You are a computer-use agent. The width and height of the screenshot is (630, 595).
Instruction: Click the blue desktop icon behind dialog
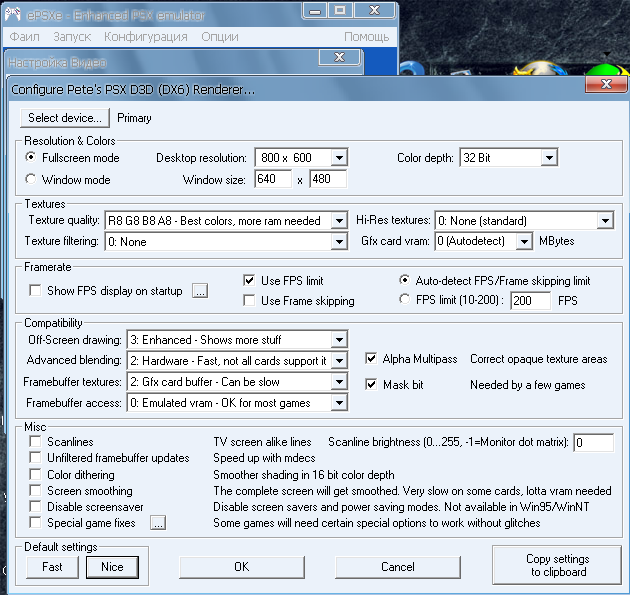pyautogui.click(x=412, y=67)
